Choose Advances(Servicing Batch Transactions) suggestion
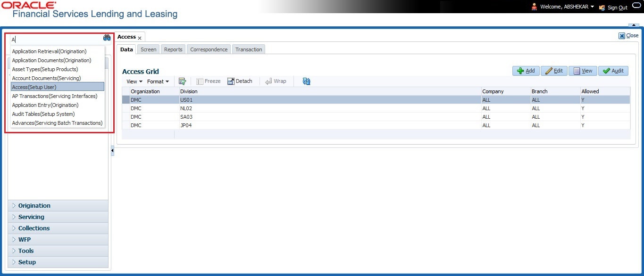644x276 pixels. 58,123
